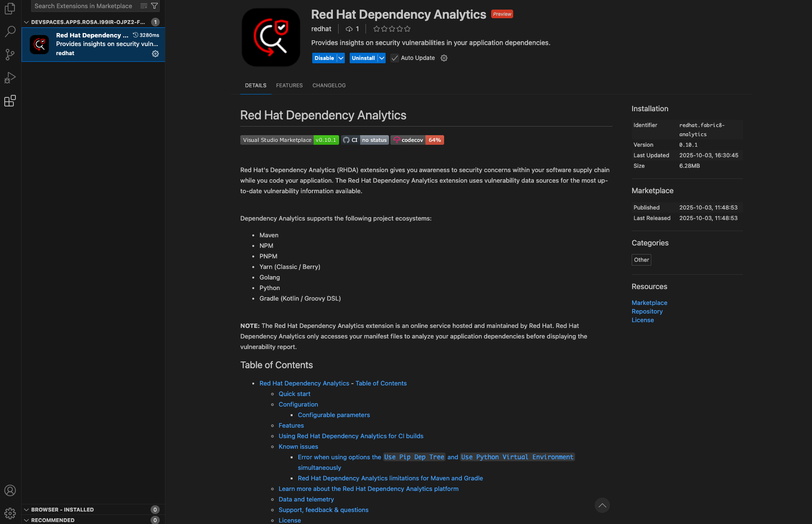The image size is (812, 524).
Task: Jump to Data and telemetry link
Action: tap(306, 499)
